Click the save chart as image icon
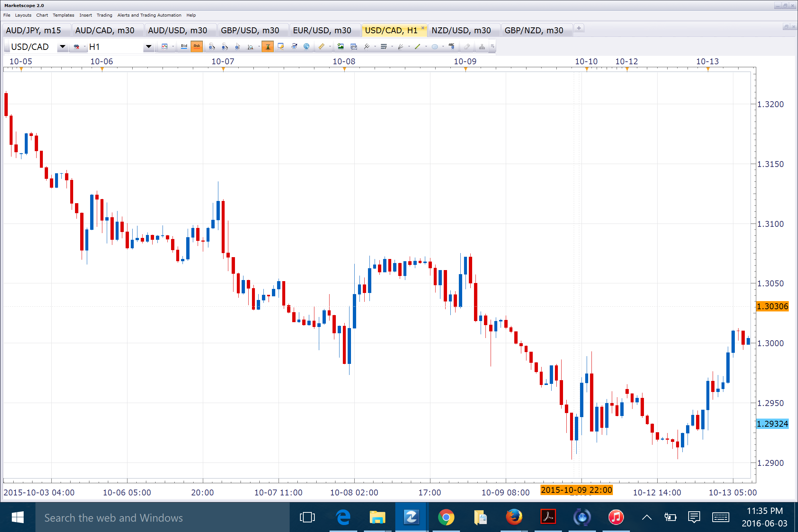798x532 pixels. 341,47
